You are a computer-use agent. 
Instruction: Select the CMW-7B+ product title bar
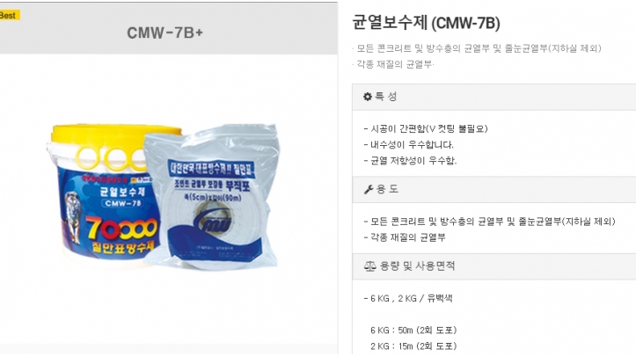[168, 28]
